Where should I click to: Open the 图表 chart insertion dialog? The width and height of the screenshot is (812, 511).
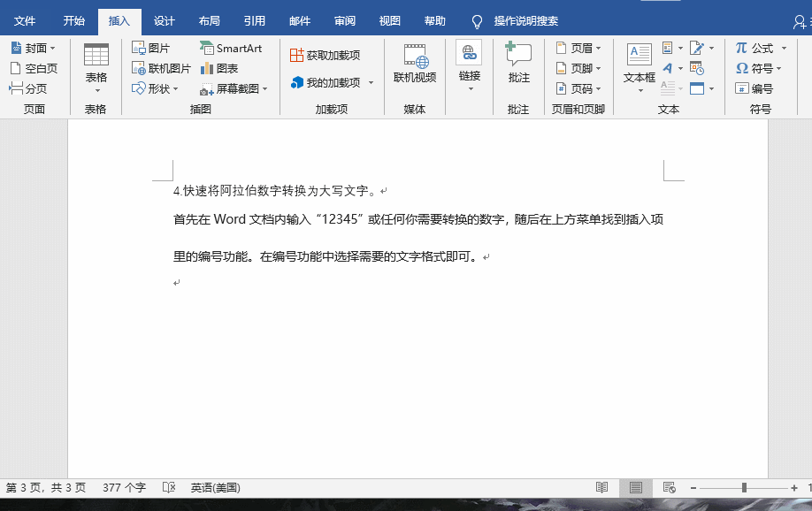pos(224,67)
